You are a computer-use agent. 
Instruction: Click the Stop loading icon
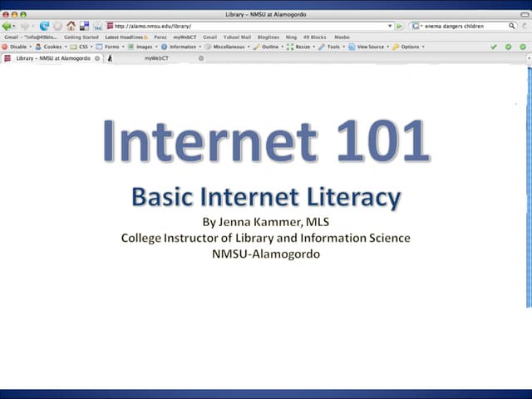point(57,26)
